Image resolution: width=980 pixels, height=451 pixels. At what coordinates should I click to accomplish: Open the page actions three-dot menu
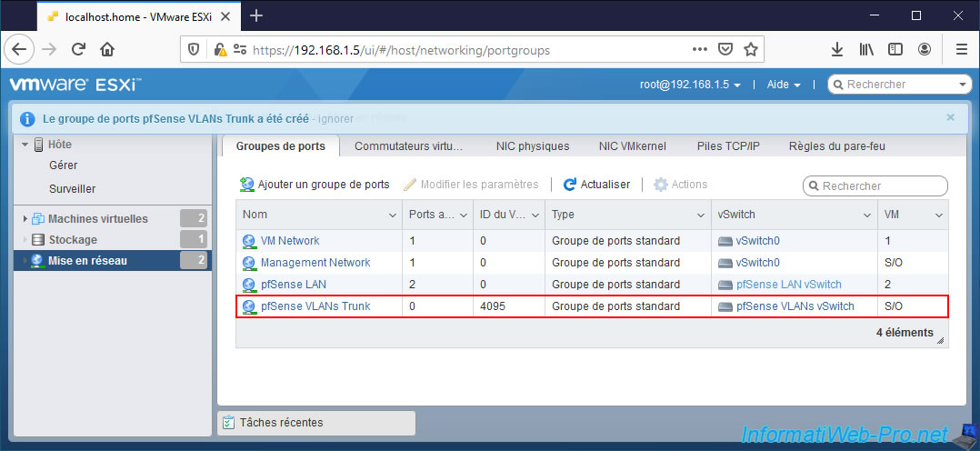(x=699, y=49)
